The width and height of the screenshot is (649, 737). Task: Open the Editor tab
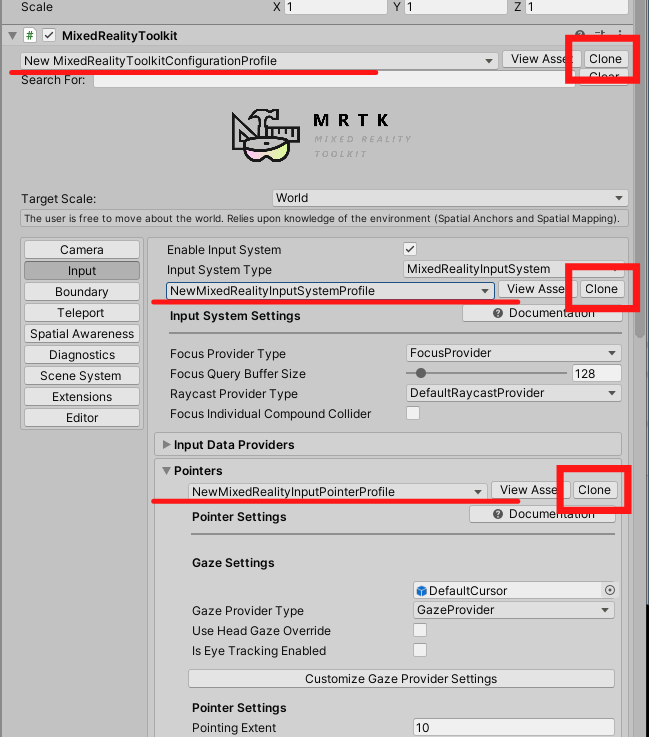pos(82,418)
